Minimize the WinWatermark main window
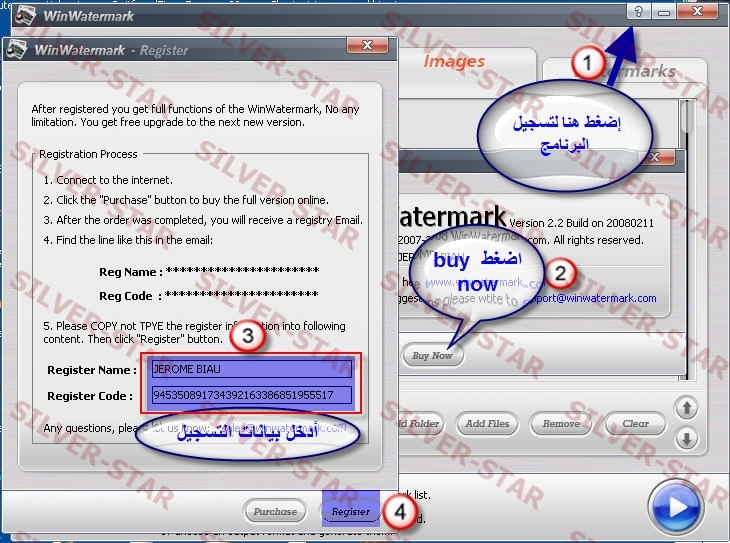 (x=664, y=11)
